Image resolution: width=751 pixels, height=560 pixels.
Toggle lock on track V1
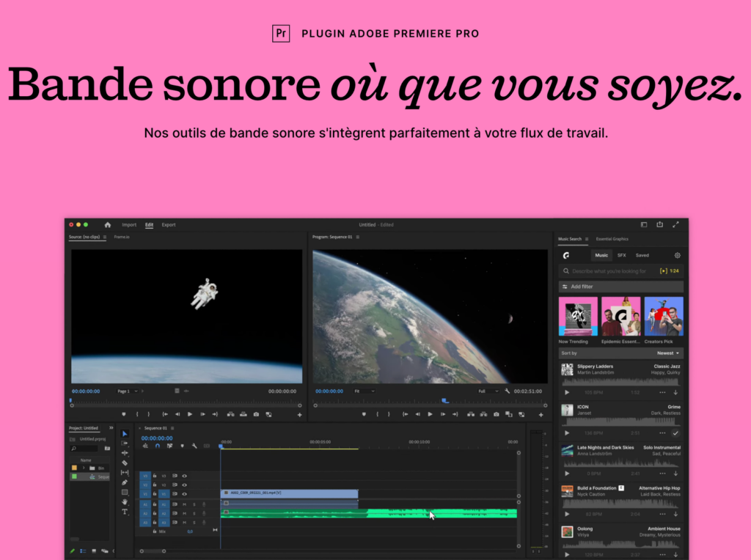click(155, 494)
